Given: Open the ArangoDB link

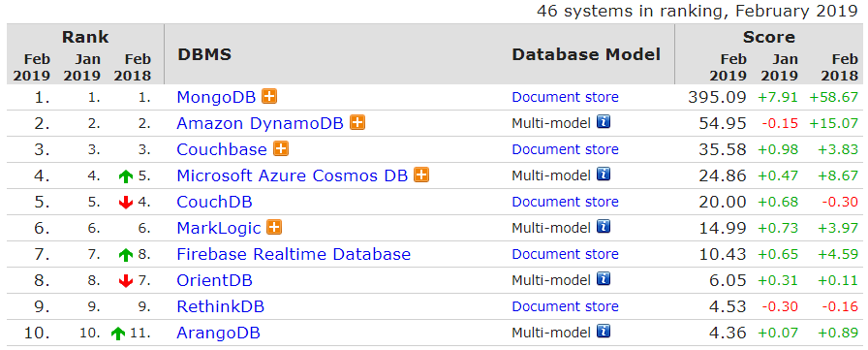Looking at the screenshot, I should coord(219,333).
